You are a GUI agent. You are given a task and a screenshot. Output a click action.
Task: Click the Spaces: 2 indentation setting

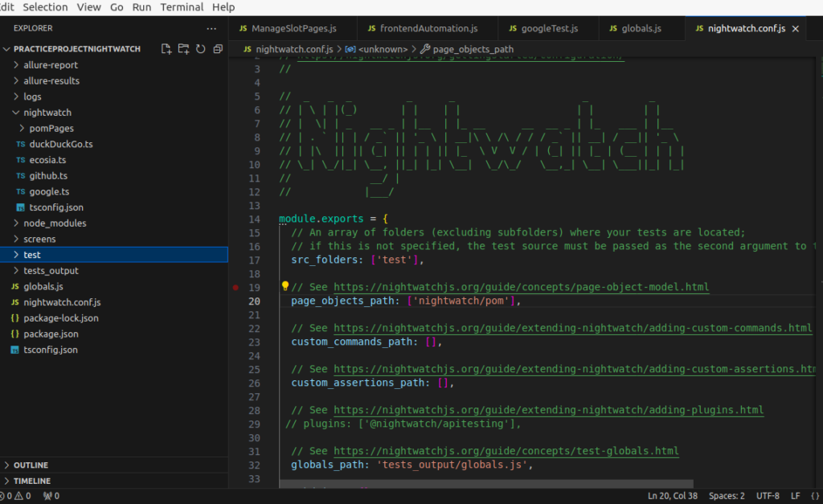[x=726, y=496]
